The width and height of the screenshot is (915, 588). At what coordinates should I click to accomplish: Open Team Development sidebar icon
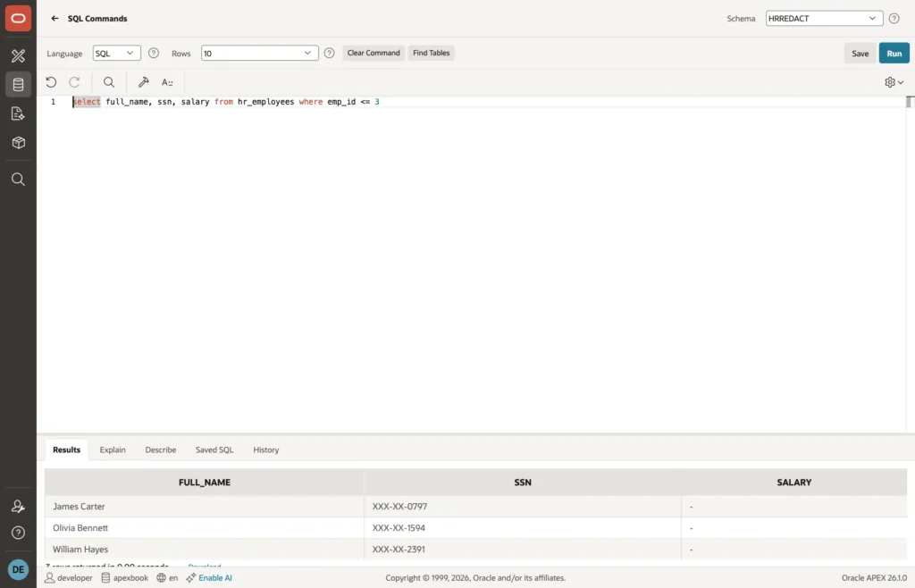point(18,113)
